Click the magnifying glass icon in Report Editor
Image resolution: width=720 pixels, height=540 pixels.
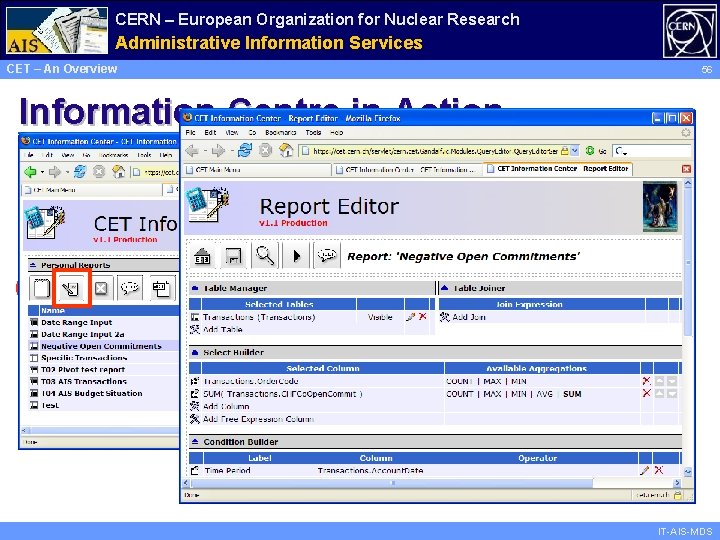coord(265,256)
